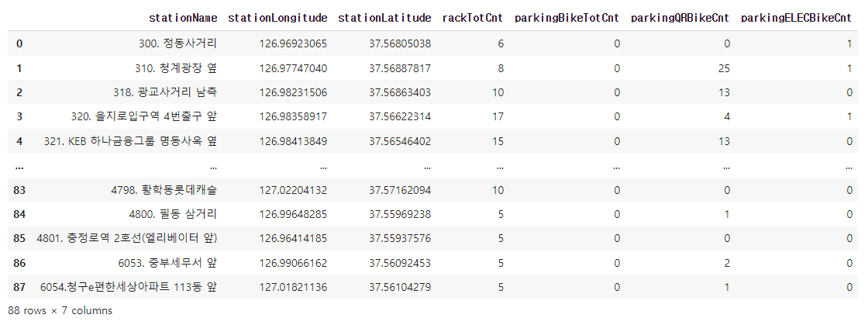The width and height of the screenshot is (868, 325).
Task: Click parkingQRBikeCnt value 4
Action: (728, 117)
